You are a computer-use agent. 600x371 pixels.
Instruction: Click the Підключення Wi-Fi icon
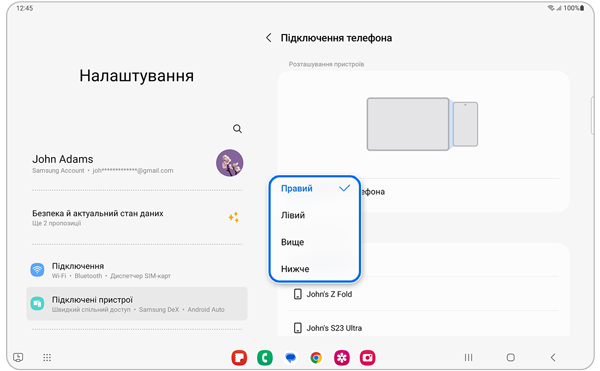(x=37, y=270)
